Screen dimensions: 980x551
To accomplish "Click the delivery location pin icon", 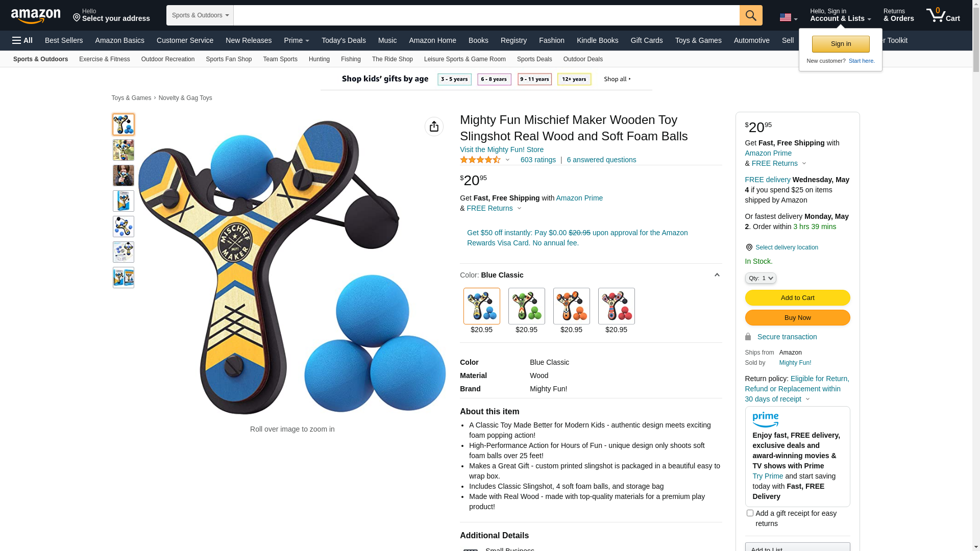I will pos(749,247).
